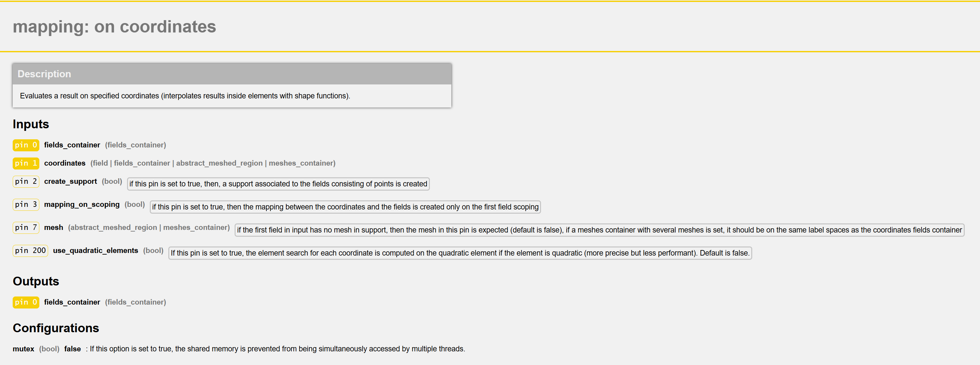
Task: Click the Configurations section heading
Action: (x=56, y=328)
